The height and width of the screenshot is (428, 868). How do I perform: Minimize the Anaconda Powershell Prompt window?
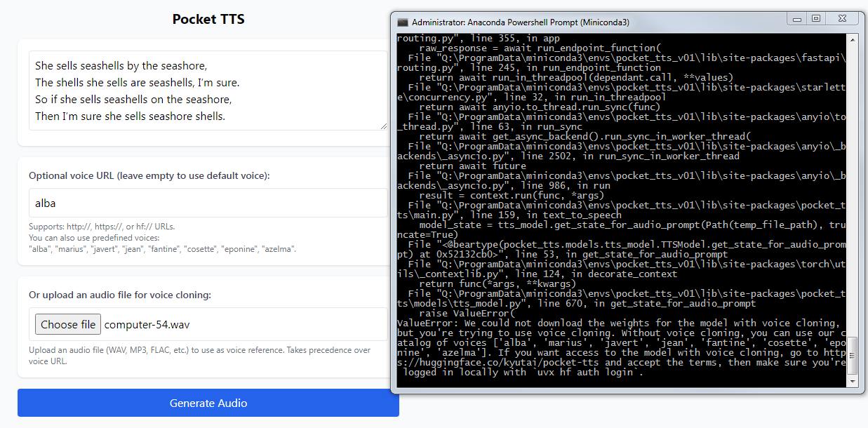click(795, 19)
